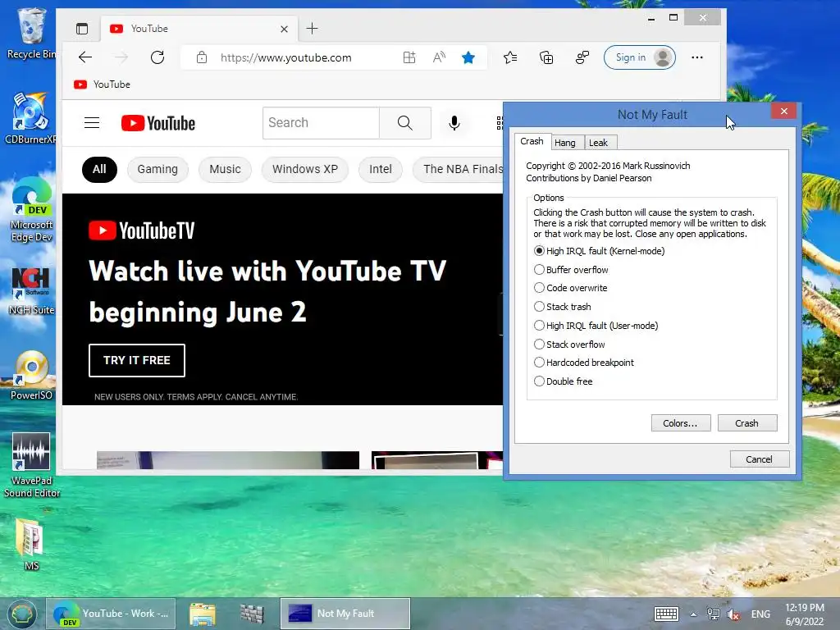Filter YouTube by Windows XP chip
This screenshot has height=630, width=840.
[305, 169]
